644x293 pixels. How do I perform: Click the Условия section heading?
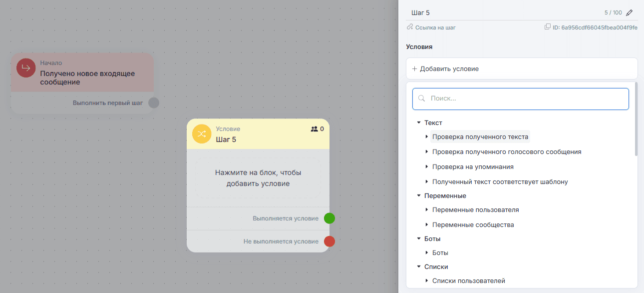[419, 46]
